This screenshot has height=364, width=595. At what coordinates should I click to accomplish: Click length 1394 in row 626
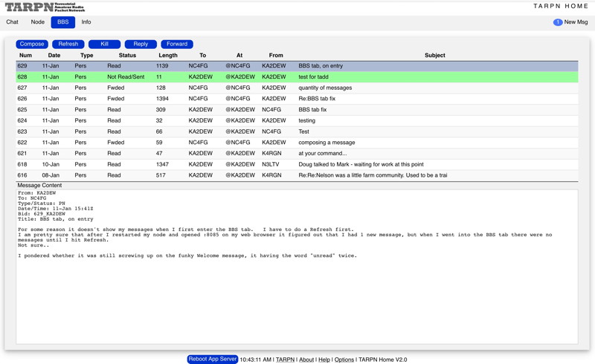click(162, 99)
